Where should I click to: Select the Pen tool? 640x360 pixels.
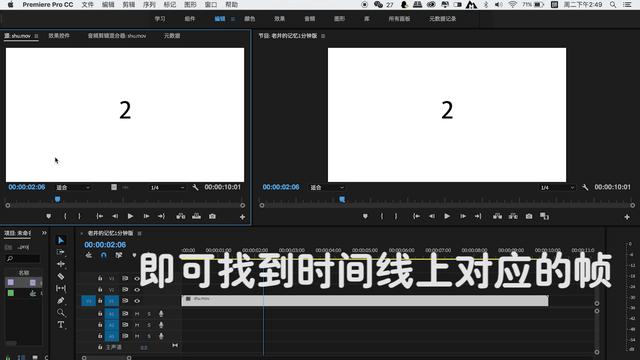61,301
